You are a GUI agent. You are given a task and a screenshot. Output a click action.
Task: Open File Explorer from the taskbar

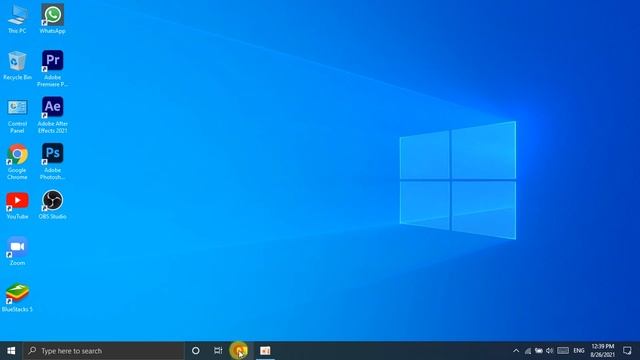[x=240, y=351]
